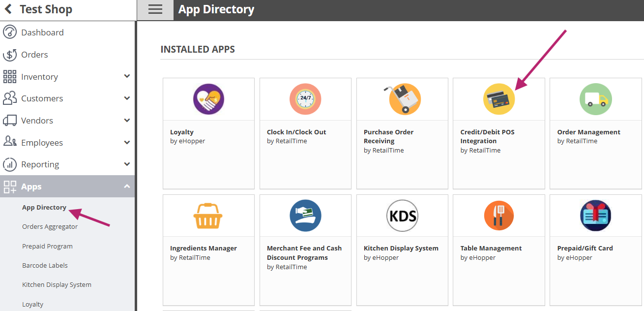Viewport: 644px width, 311px height.
Task: Expand the Customers menu chevron
Action: click(127, 98)
